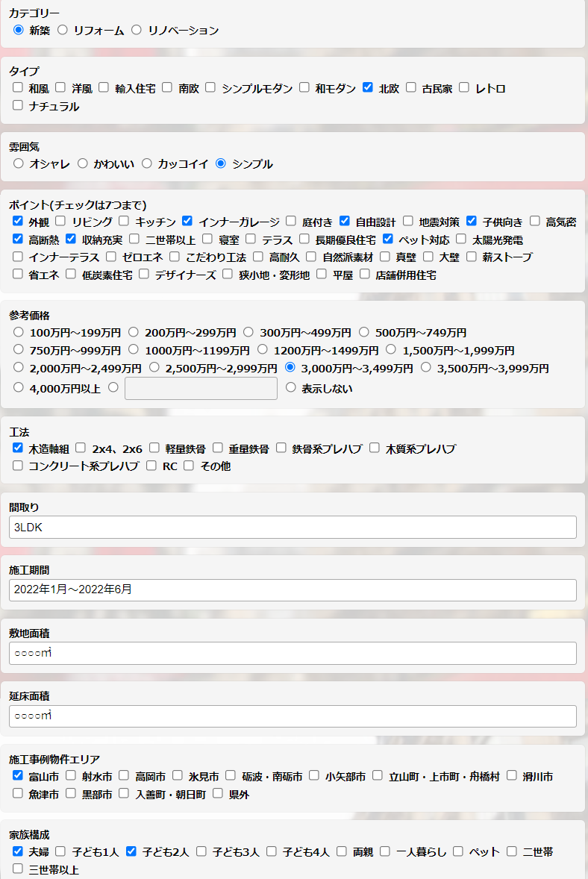The image size is (588, 879).
Task: Uncheck the インナーガレージ point checkbox
Action: (187, 221)
